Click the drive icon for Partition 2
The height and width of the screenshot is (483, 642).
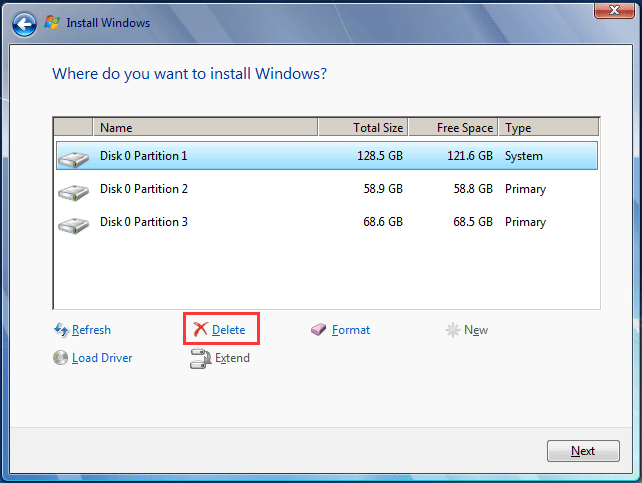click(x=73, y=192)
